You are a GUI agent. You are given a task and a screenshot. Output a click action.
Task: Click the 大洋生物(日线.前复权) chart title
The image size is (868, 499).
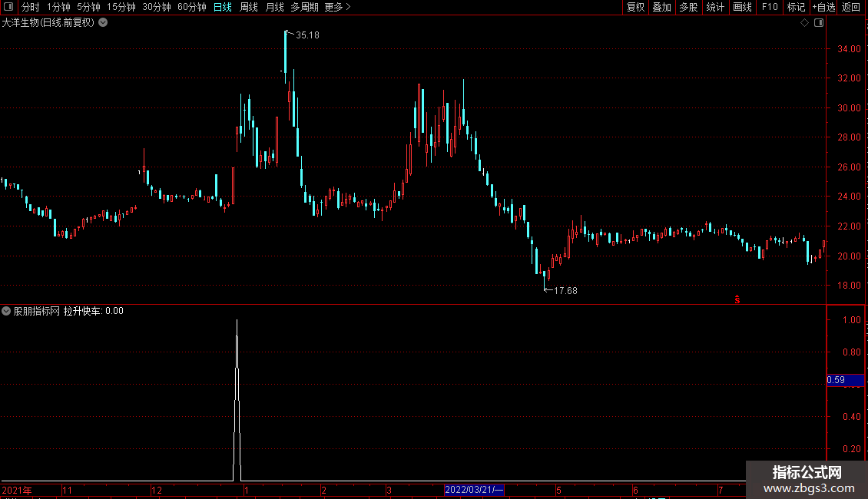point(48,23)
